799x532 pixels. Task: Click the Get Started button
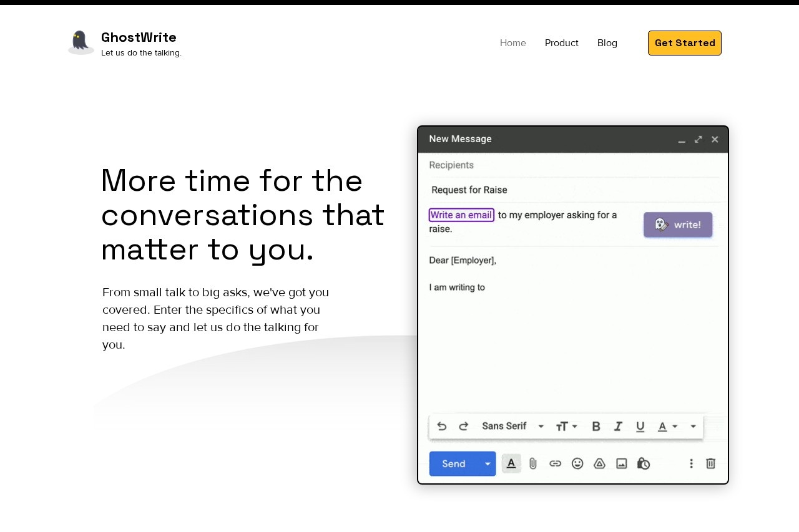(x=685, y=43)
